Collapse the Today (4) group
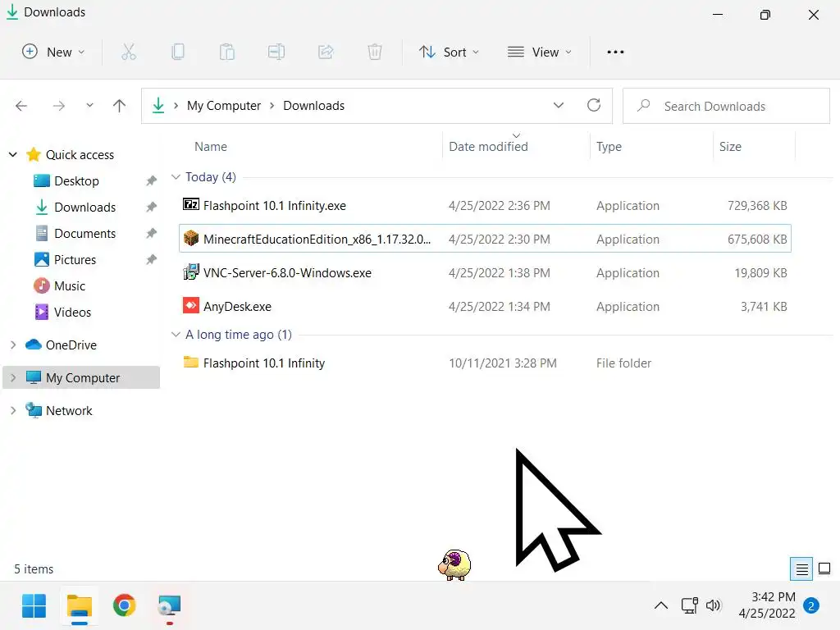The width and height of the screenshot is (840, 630). pyautogui.click(x=176, y=177)
